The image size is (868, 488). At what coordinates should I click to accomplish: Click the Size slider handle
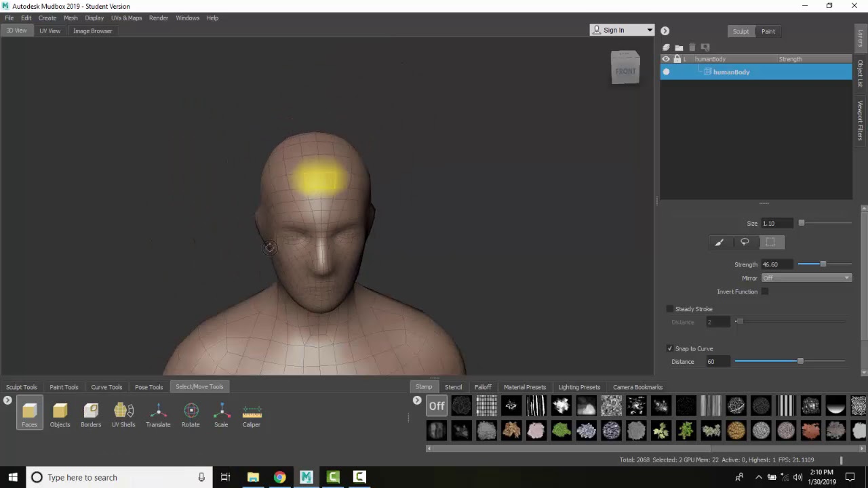(802, 222)
